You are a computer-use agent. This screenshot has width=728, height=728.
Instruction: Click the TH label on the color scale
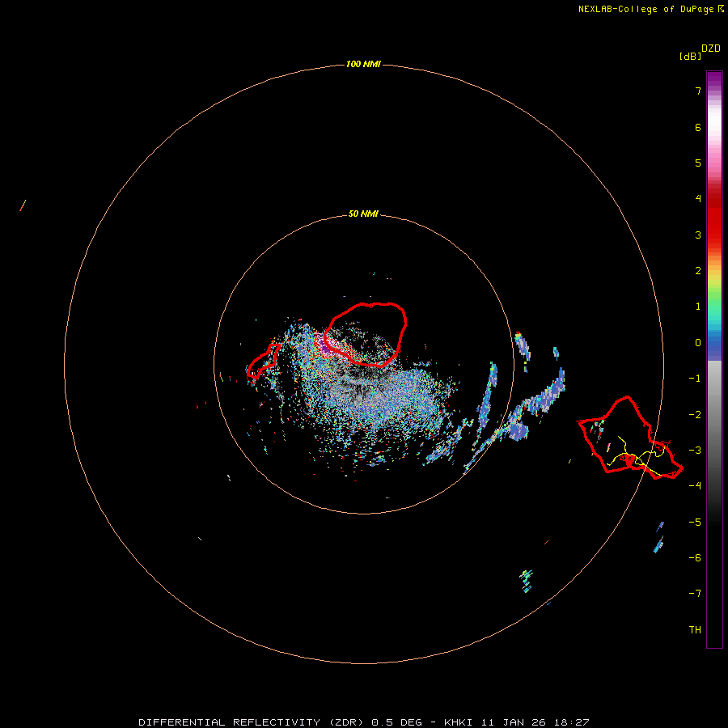click(x=695, y=629)
